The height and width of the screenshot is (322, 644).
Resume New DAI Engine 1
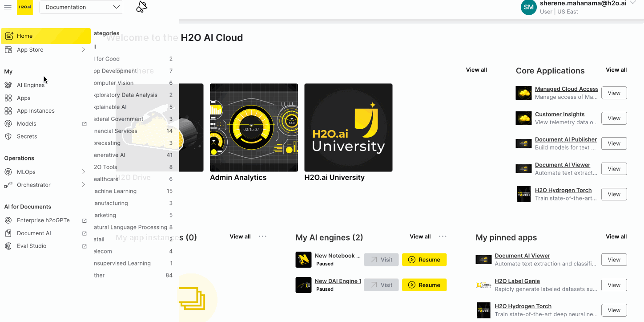[x=424, y=285]
